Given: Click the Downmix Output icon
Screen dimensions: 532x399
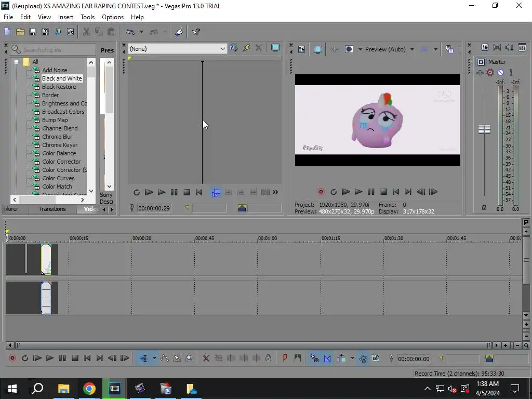Looking at the screenshot, I should tap(497, 48).
